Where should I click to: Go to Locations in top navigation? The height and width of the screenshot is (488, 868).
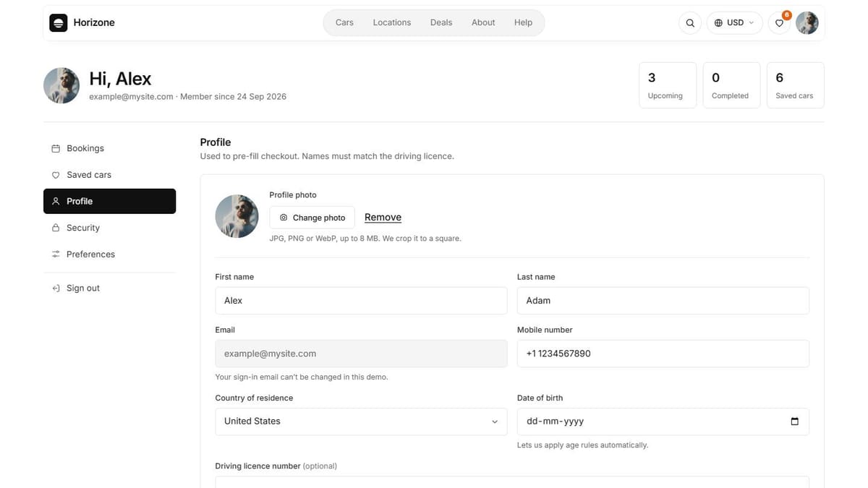coord(392,22)
